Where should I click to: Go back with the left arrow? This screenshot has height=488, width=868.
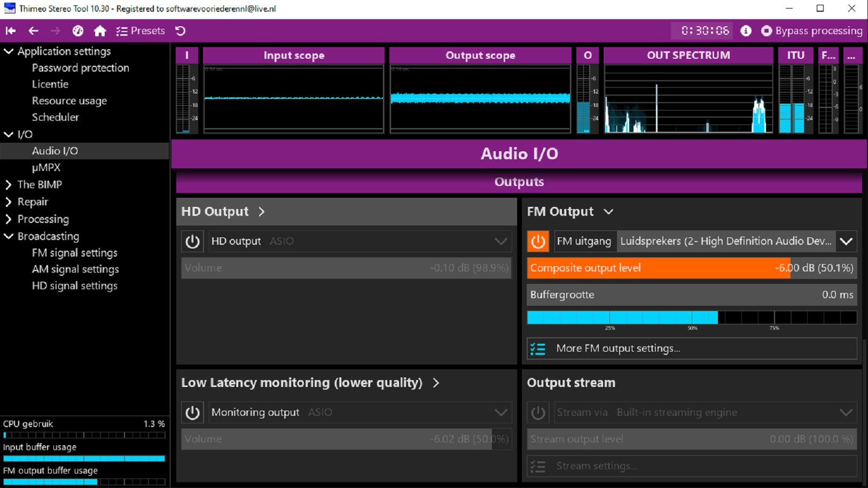click(33, 31)
